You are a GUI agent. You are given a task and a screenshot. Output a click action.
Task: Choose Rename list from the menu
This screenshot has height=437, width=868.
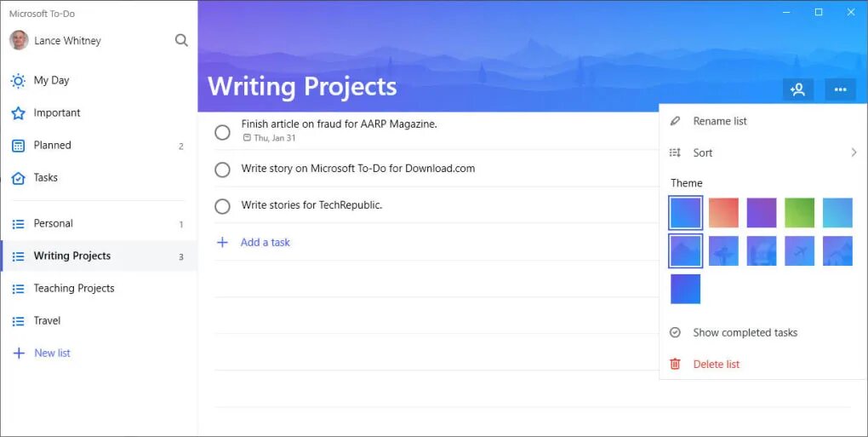[720, 121]
